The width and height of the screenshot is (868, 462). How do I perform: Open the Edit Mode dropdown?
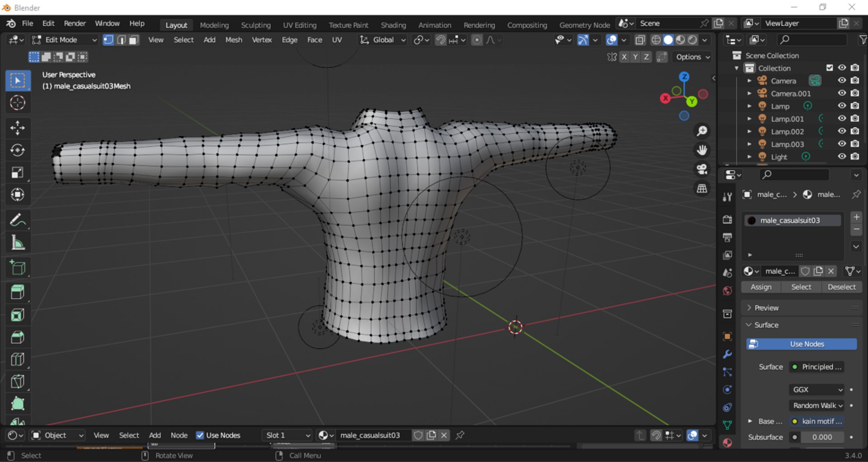coord(64,40)
